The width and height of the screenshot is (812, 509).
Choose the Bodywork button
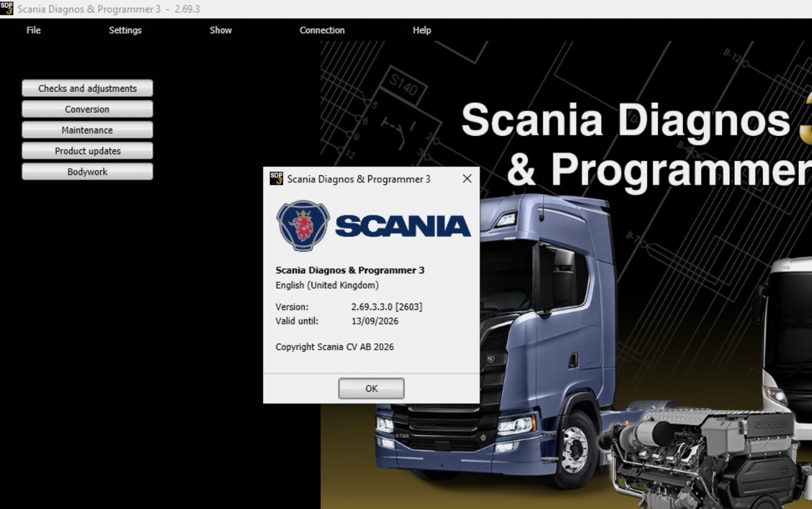[x=87, y=172]
